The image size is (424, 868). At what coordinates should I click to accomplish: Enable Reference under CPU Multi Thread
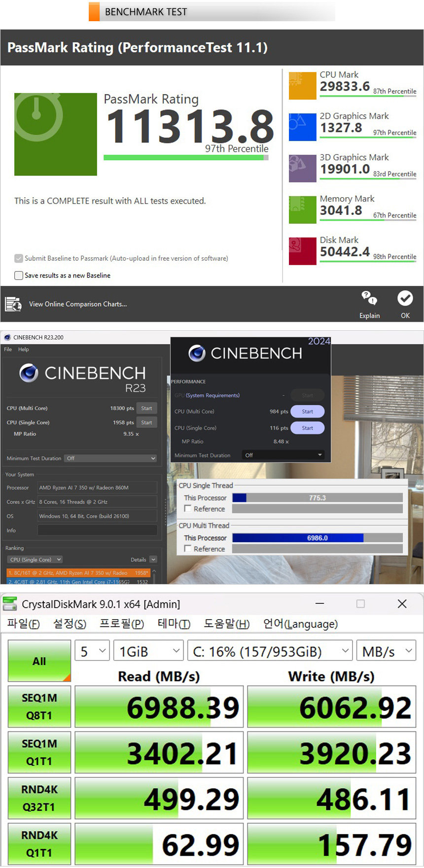(188, 549)
